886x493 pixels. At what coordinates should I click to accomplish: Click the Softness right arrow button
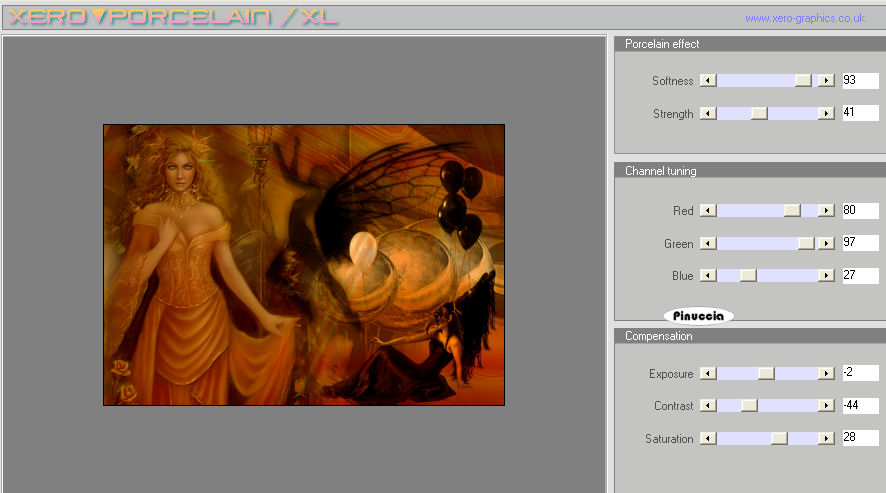pos(826,80)
